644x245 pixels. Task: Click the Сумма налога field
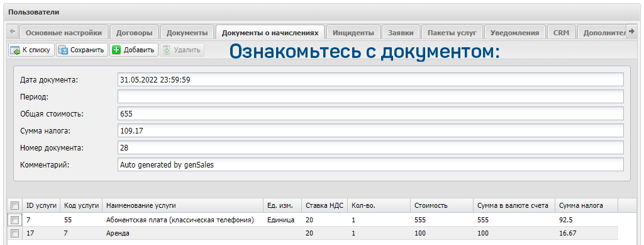370,131
